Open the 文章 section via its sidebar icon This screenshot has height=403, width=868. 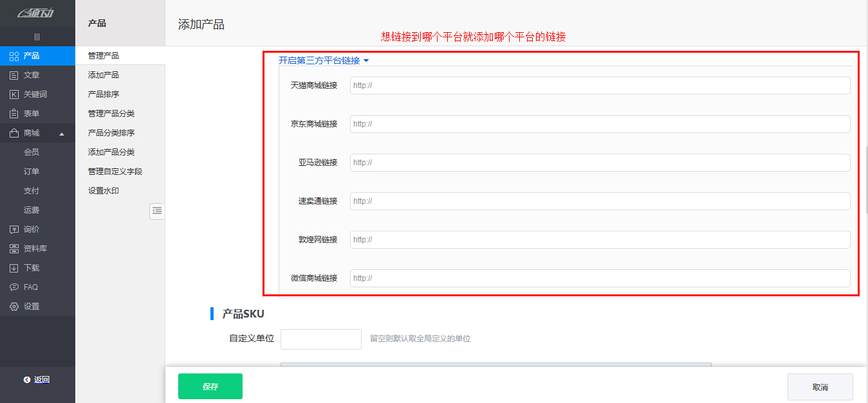14,75
